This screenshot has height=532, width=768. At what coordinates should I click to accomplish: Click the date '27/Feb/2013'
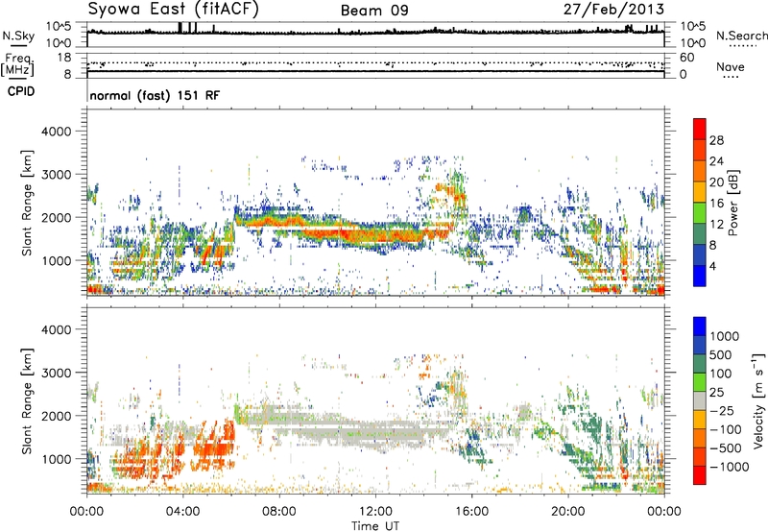(613, 9)
